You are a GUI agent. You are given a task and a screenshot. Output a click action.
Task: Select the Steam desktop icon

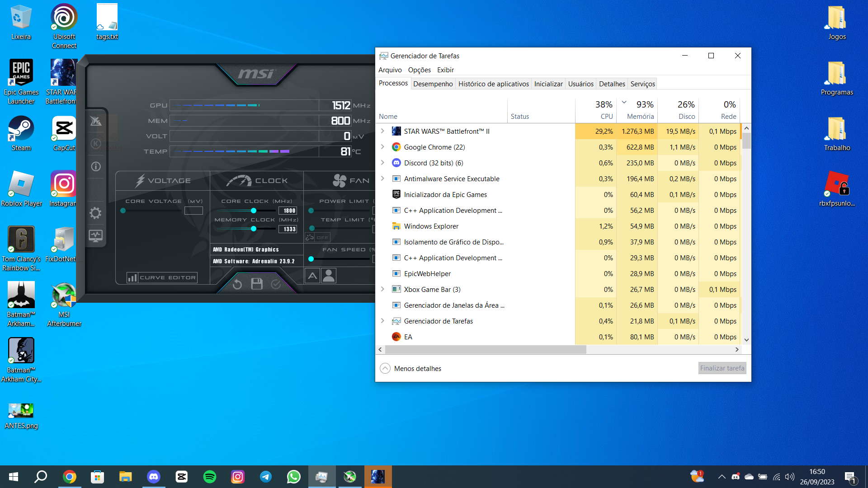[x=21, y=133]
